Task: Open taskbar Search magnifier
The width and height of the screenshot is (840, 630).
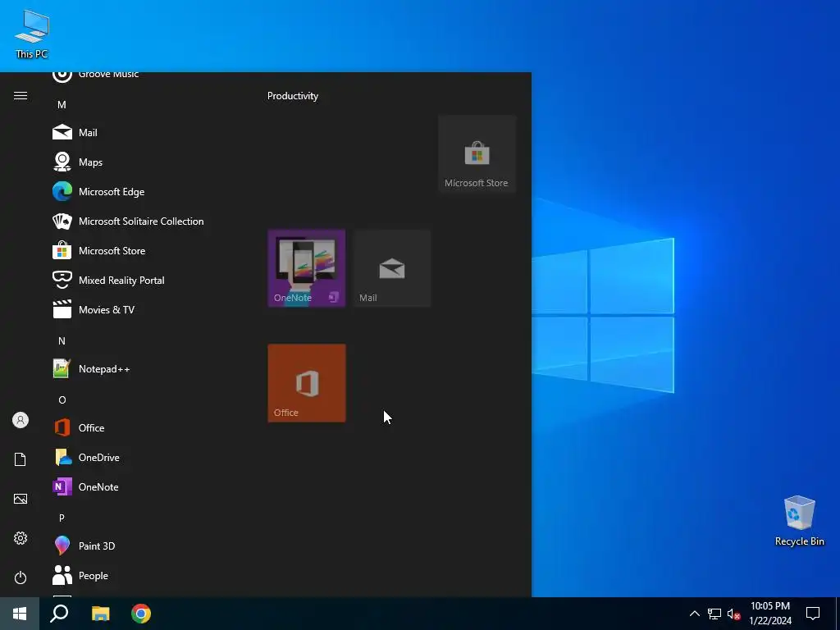Action: pos(59,614)
